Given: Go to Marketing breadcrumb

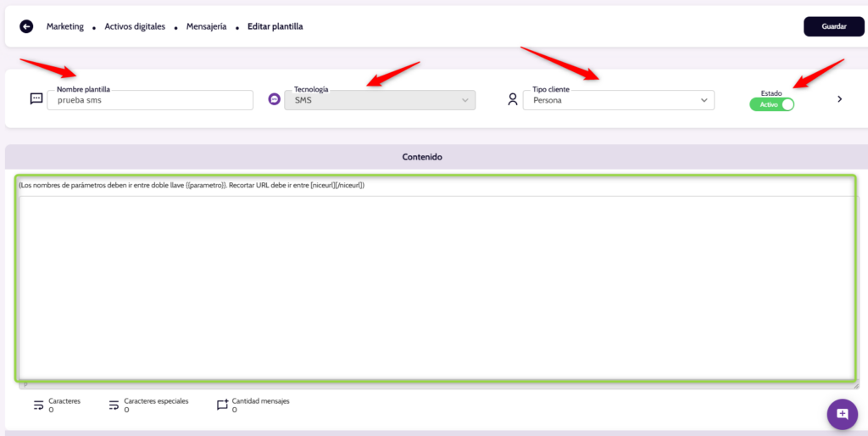Looking at the screenshot, I should 65,26.
